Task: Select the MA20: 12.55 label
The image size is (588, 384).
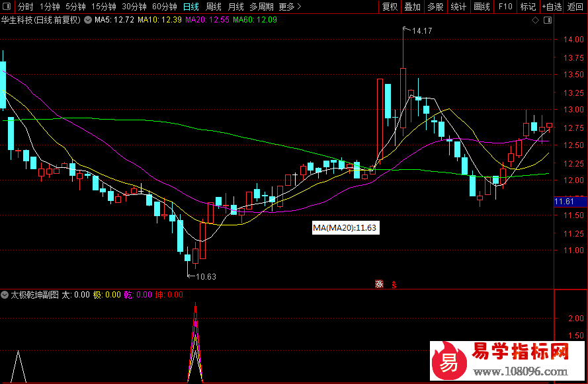Action: pos(208,20)
